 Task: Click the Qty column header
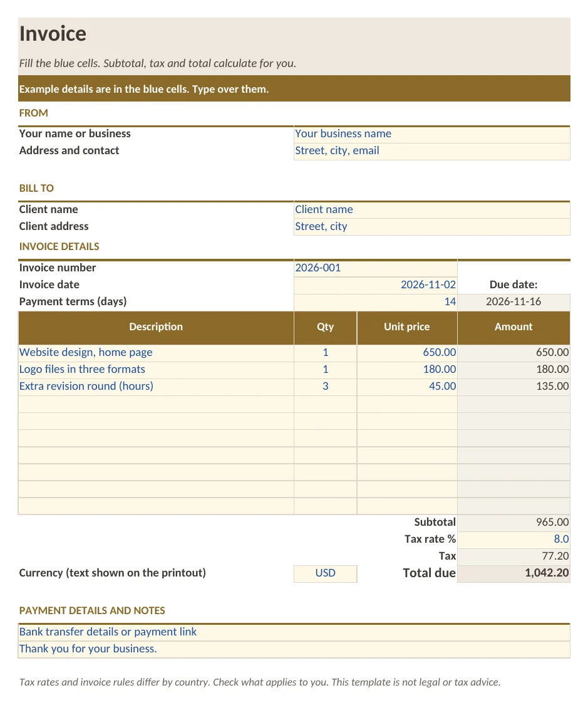(325, 327)
